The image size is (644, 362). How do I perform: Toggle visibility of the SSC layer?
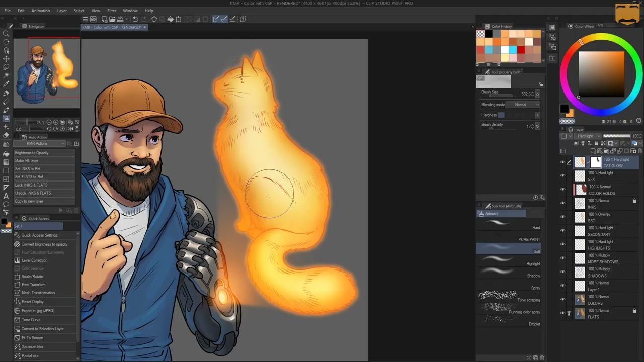tap(562, 217)
